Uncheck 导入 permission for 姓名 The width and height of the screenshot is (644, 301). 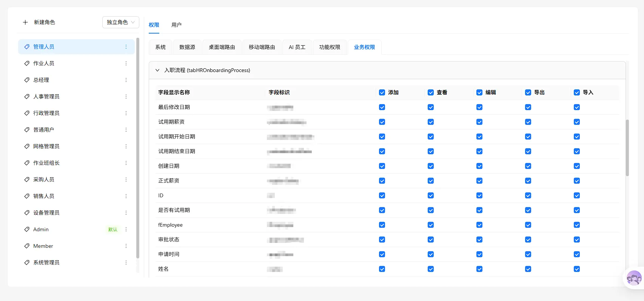click(577, 269)
